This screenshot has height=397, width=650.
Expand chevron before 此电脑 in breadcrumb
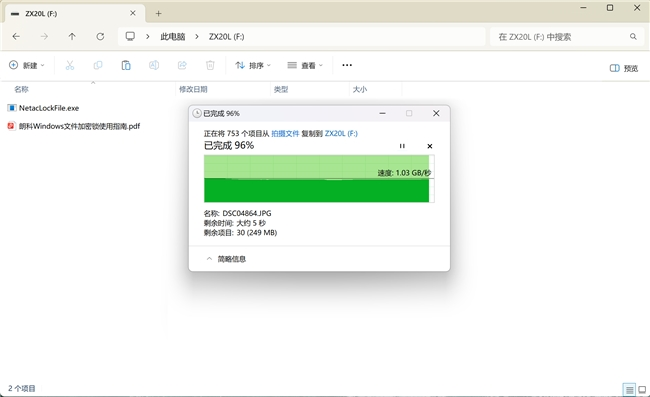click(148, 36)
